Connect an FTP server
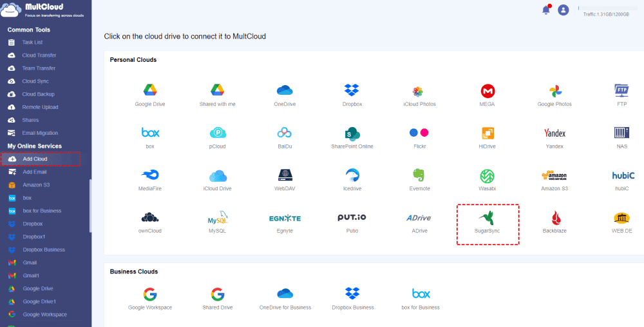Screen dimensions: 644x327 (622, 95)
